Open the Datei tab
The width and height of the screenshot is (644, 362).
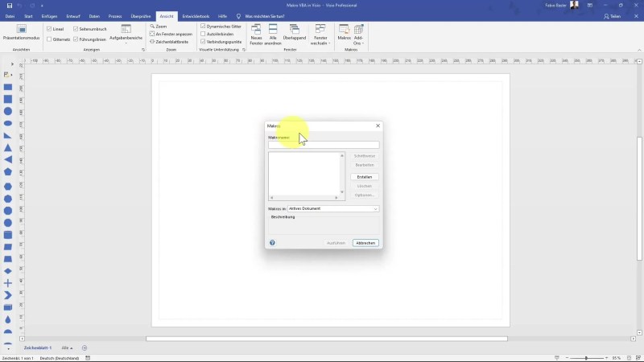pos(10,16)
